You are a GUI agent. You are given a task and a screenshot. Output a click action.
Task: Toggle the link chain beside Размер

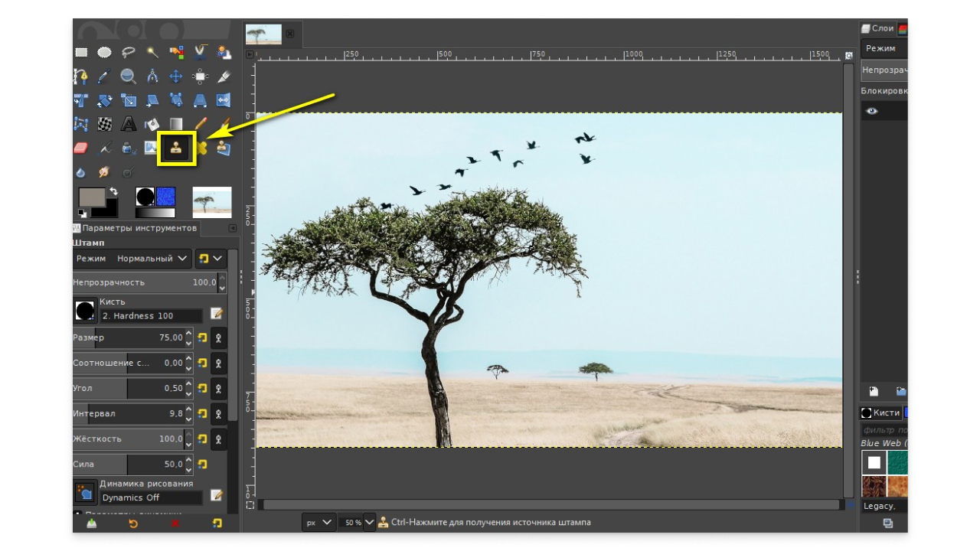(x=218, y=337)
